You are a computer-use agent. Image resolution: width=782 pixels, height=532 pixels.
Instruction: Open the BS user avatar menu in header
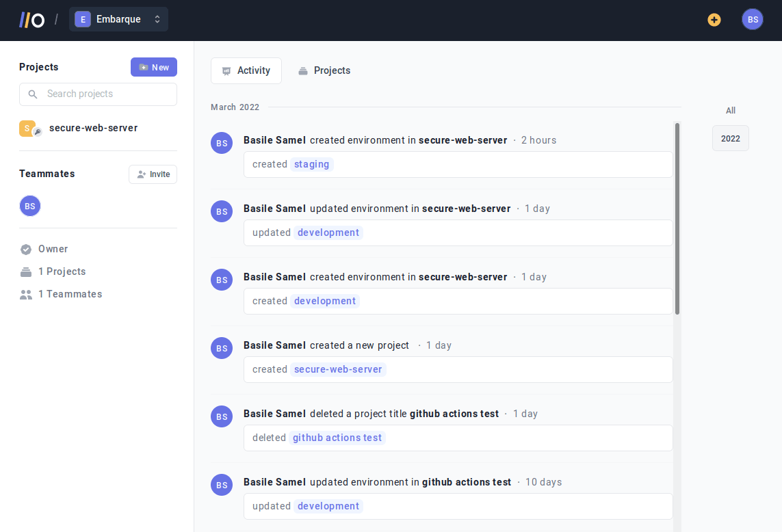753,19
